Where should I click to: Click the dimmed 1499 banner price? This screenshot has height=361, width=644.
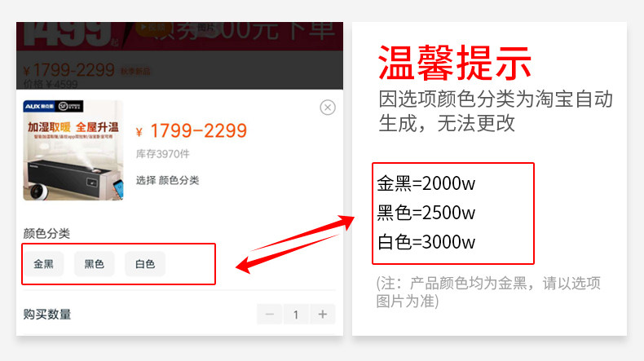tap(68, 34)
